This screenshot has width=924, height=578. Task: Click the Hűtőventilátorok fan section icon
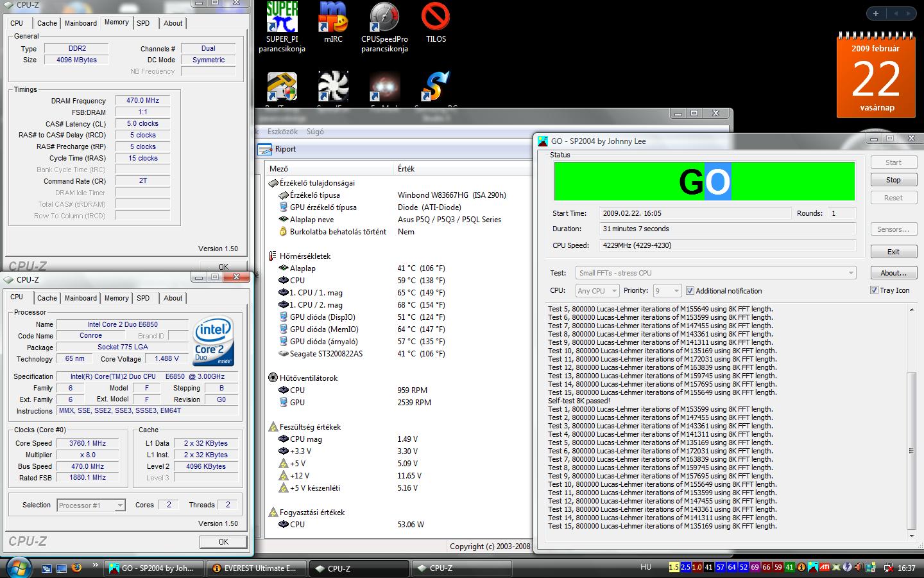point(273,378)
